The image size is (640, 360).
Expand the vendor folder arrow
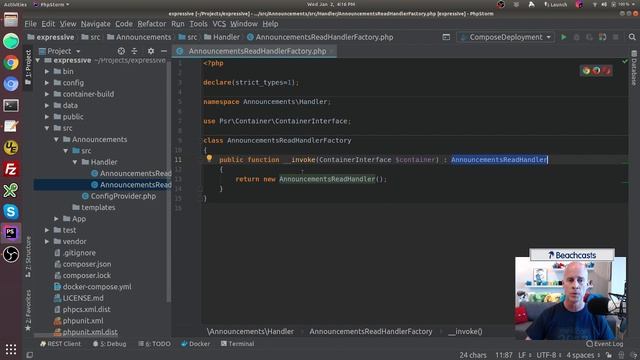click(x=47, y=242)
